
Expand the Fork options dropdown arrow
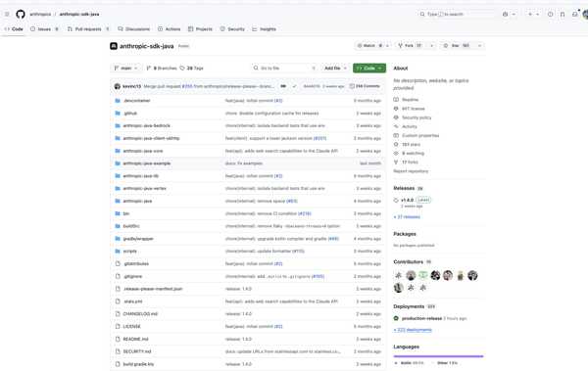coord(431,46)
